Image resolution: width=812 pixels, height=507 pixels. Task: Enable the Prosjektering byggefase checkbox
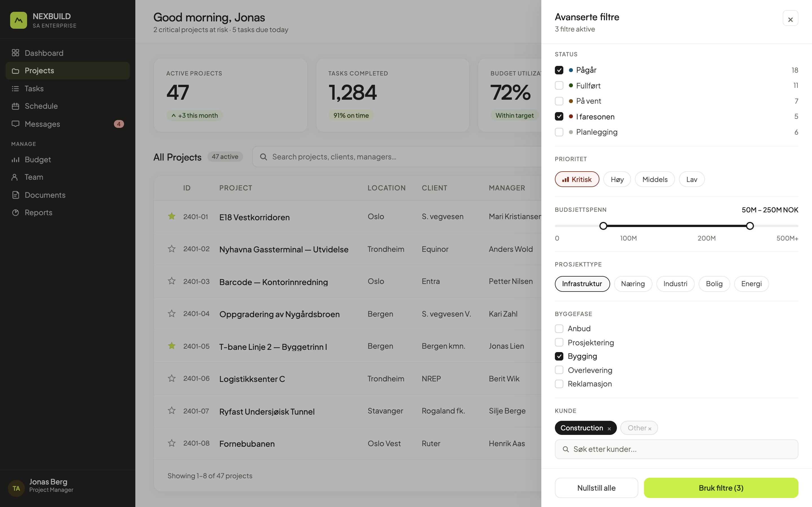coord(559,342)
